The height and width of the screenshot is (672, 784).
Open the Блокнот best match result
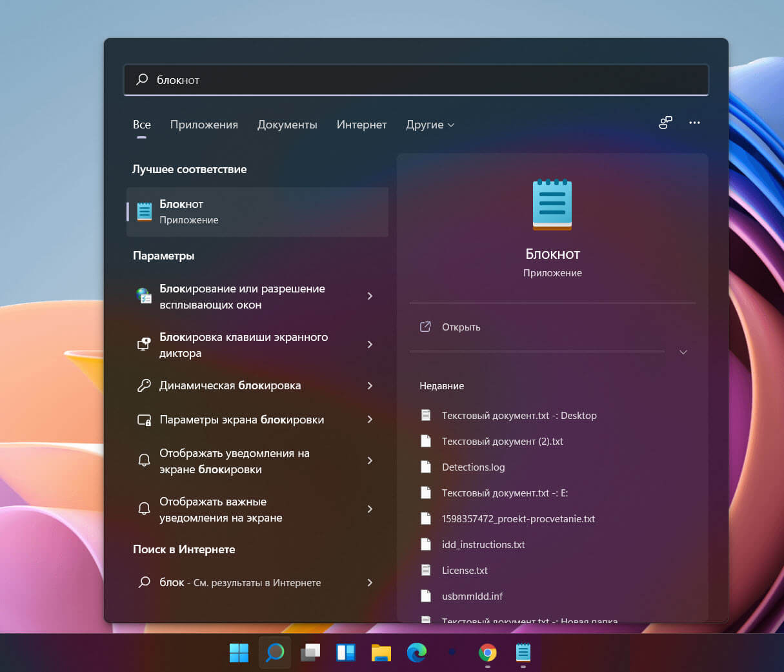(257, 212)
